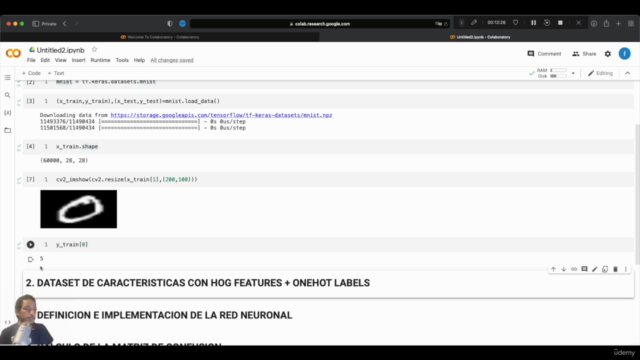
Task: Select the Untitled2.ipynb browser tab
Action: click(x=480, y=37)
